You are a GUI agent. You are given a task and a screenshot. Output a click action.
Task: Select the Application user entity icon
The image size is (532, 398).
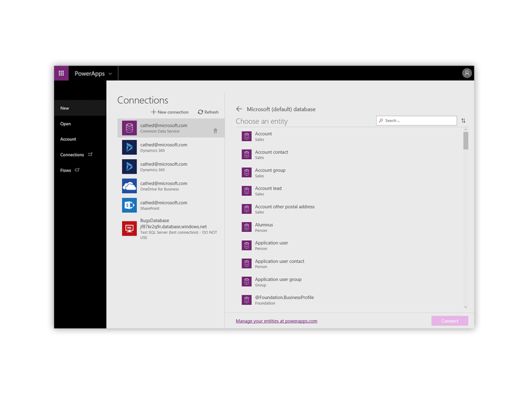pyautogui.click(x=247, y=245)
